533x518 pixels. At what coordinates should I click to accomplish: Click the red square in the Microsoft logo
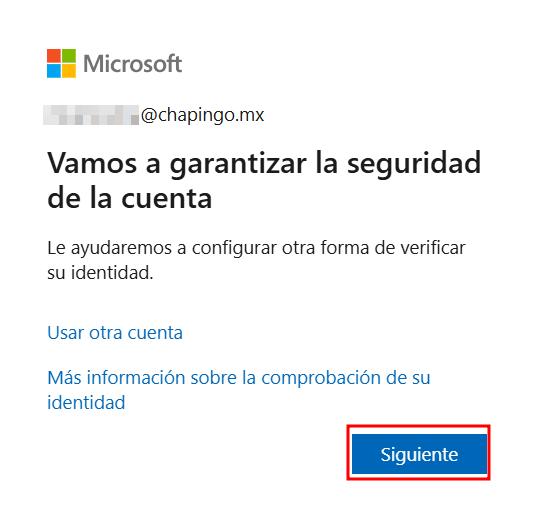click(54, 56)
